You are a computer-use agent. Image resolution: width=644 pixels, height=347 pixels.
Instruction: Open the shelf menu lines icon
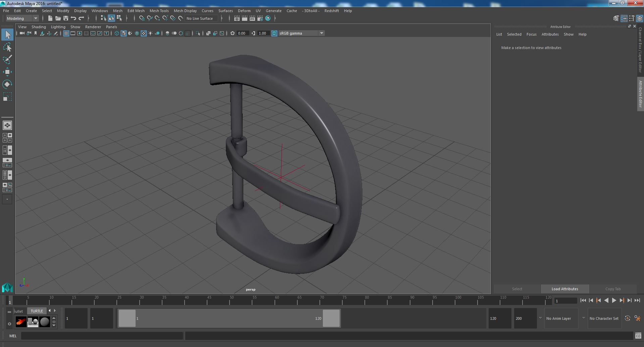click(x=9, y=312)
